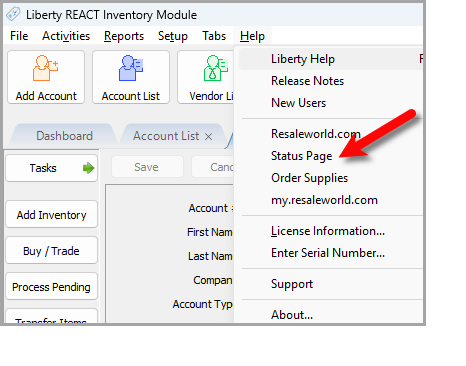Open the File menu
This screenshot has height=366, width=466.
click(x=19, y=36)
